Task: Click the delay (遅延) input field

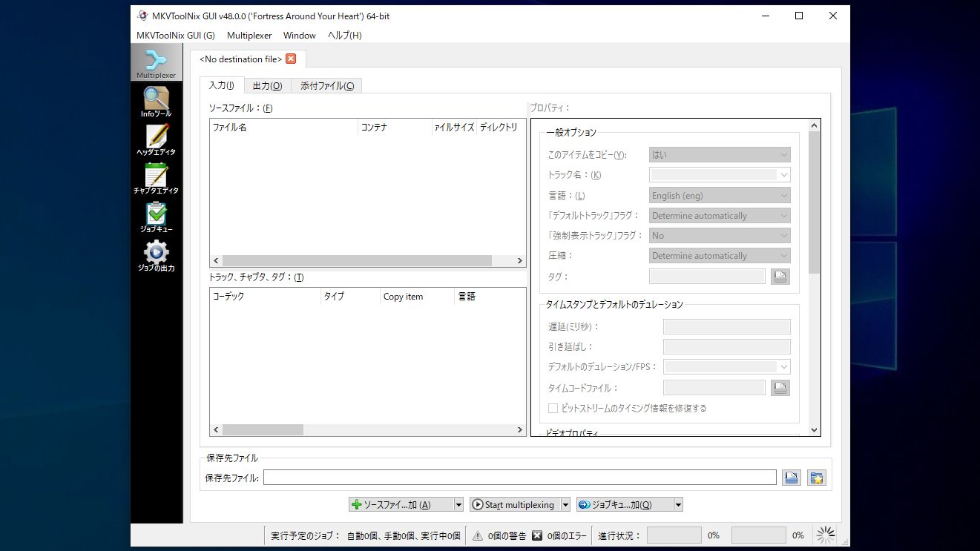Action: click(x=727, y=327)
